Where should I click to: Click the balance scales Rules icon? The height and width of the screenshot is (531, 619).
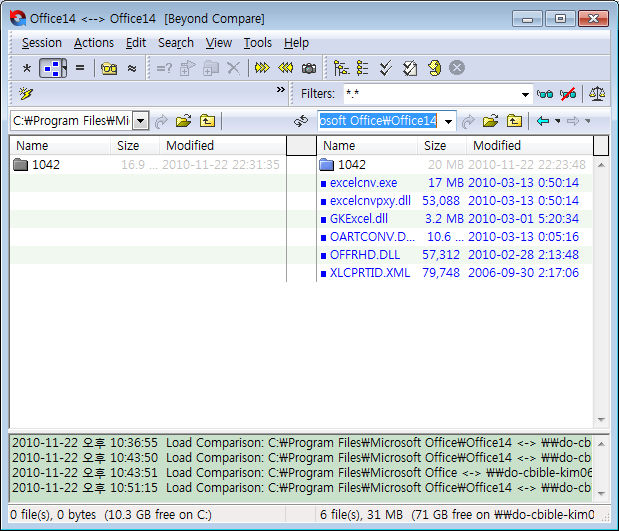pos(597,94)
